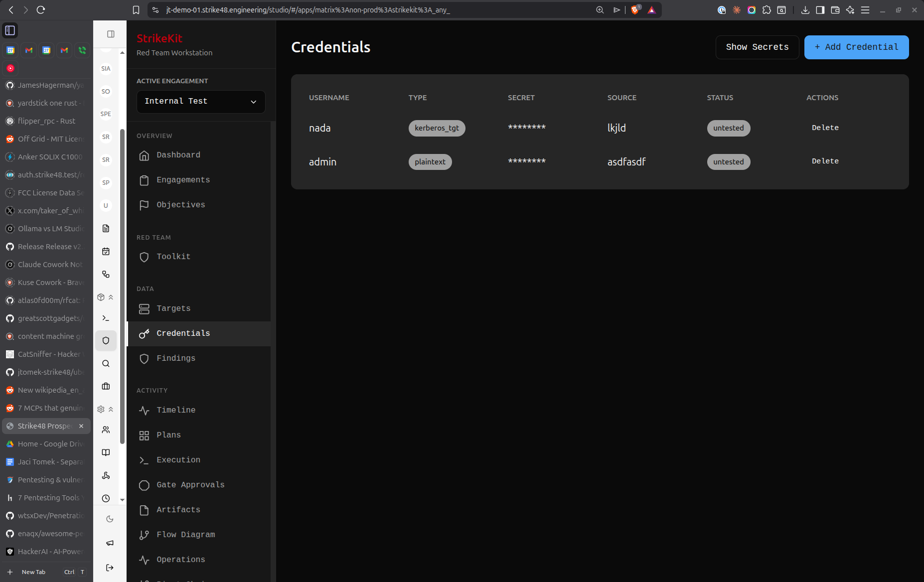
Task: Close the Strike48 Prospect tab
Action: click(81, 426)
